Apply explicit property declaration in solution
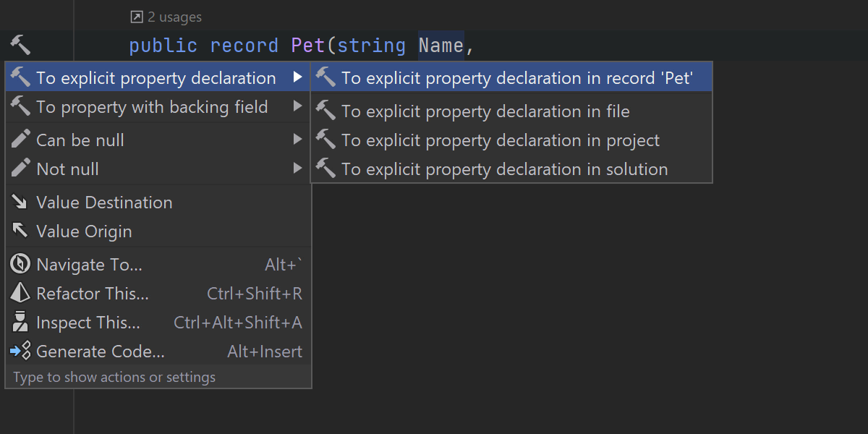Screen dimensions: 868x434 click(x=511, y=169)
